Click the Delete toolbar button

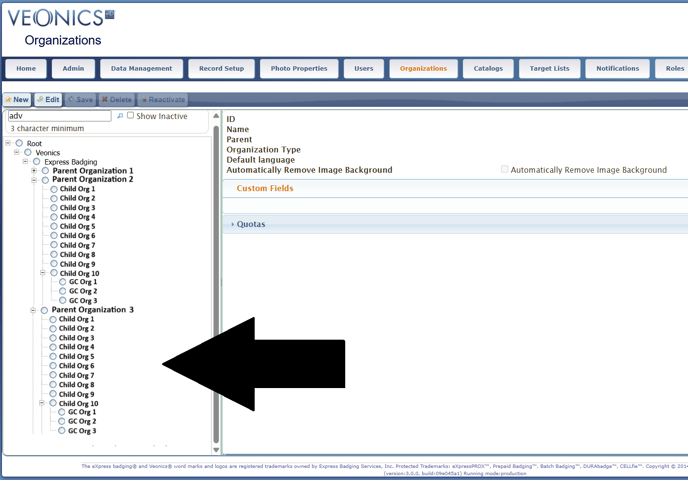coord(117,100)
